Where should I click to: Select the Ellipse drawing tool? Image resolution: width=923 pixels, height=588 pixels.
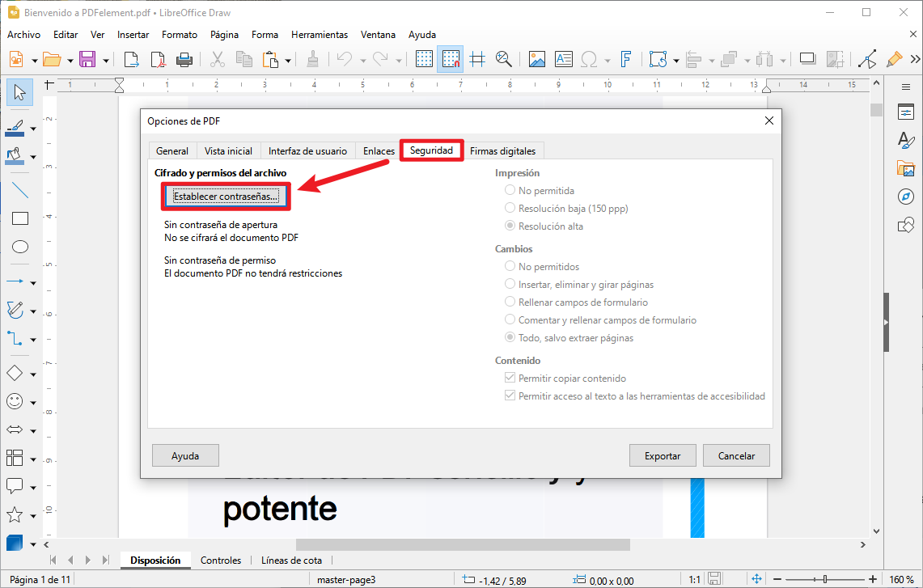(20, 247)
